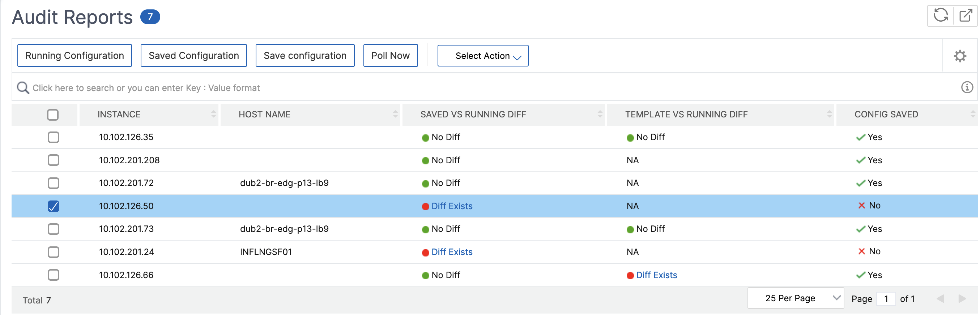Expand the 25 Per Page dropdown
This screenshot has height=315, width=980.
(x=795, y=298)
